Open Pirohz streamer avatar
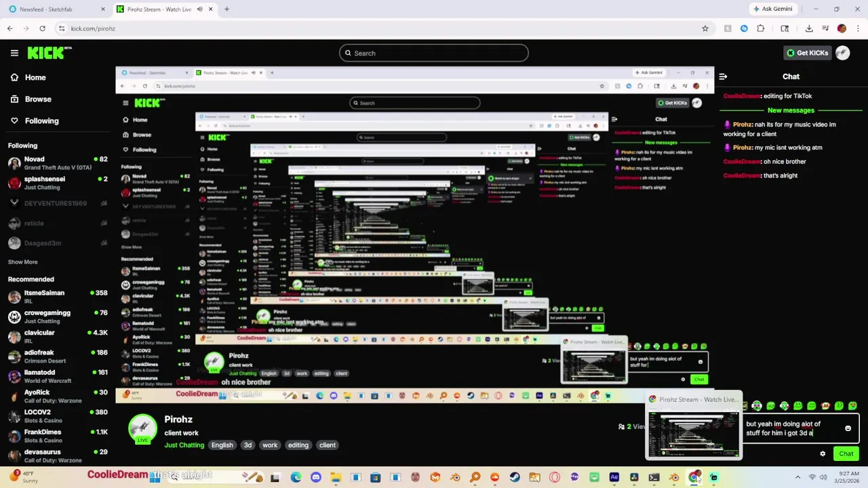868x488 pixels. click(x=142, y=427)
